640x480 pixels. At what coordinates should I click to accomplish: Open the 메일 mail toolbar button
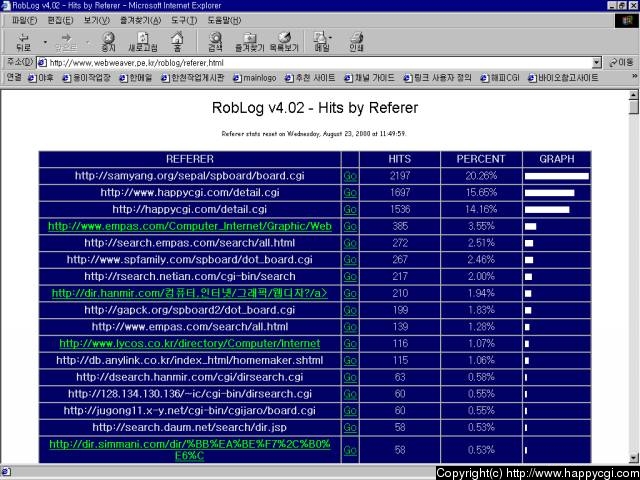coord(321,42)
